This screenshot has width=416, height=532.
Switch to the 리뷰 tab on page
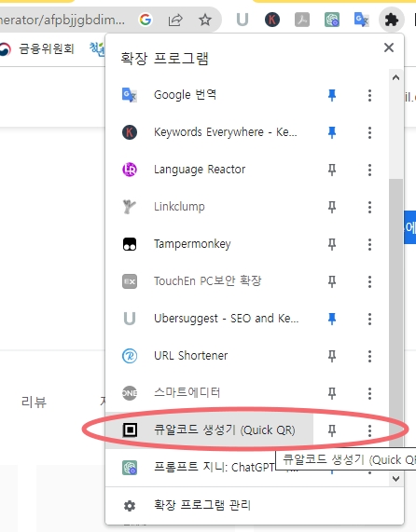point(34,402)
